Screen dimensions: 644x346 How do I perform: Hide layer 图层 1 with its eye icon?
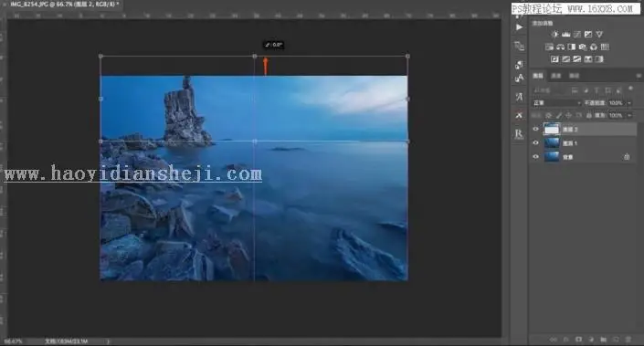(x=535, y=142)
